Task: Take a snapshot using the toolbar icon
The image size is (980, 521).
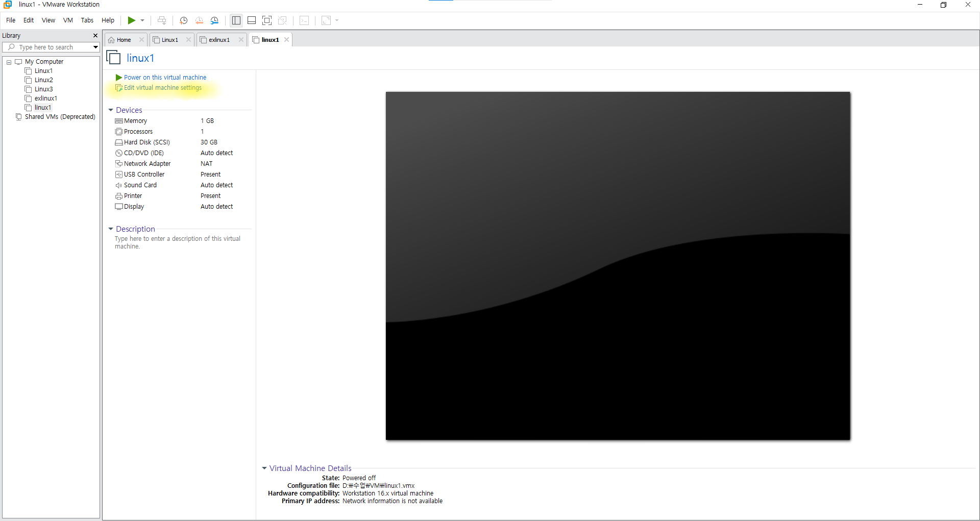Action: 183,20
